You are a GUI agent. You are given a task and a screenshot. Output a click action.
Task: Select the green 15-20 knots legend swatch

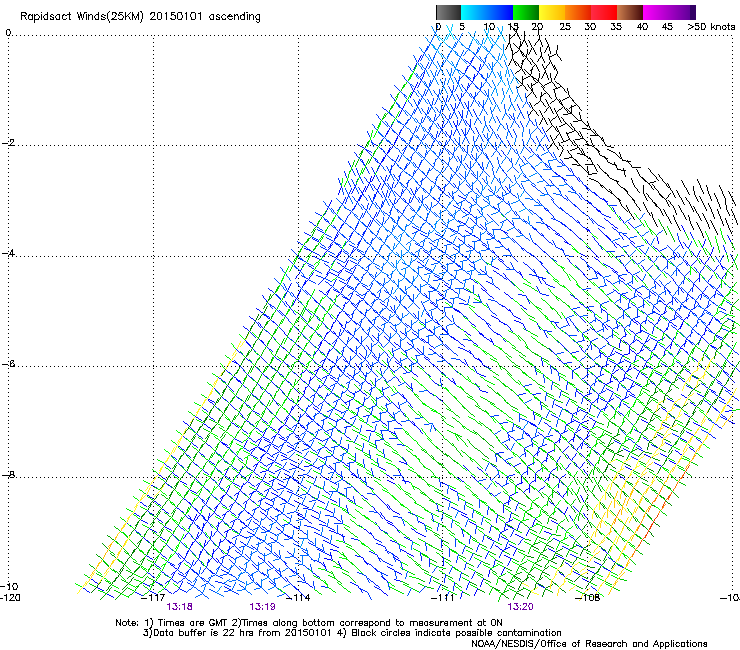tap(526, 12)
